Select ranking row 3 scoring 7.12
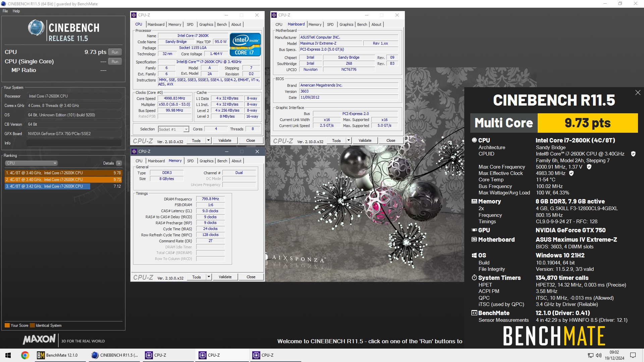 click(x=63, y=186)
